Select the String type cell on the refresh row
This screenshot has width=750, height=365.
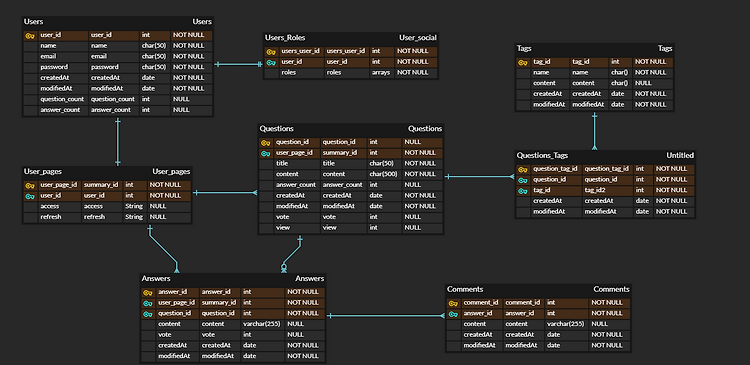tap(134, 217)
